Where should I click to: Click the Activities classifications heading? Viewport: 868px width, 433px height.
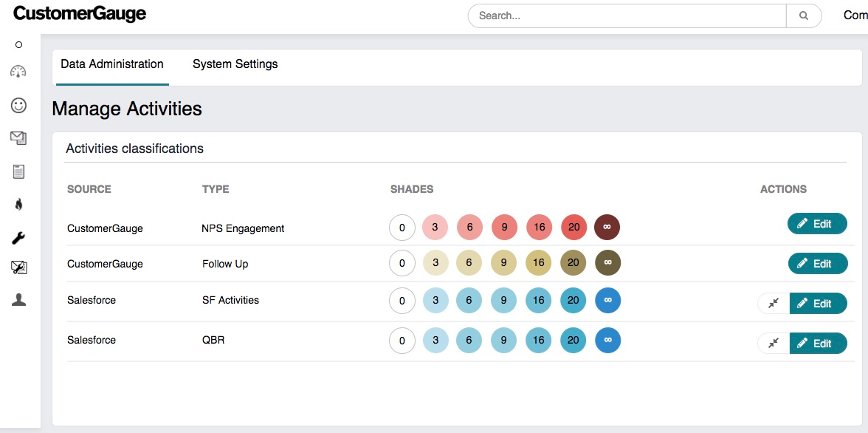click(134, 149)
